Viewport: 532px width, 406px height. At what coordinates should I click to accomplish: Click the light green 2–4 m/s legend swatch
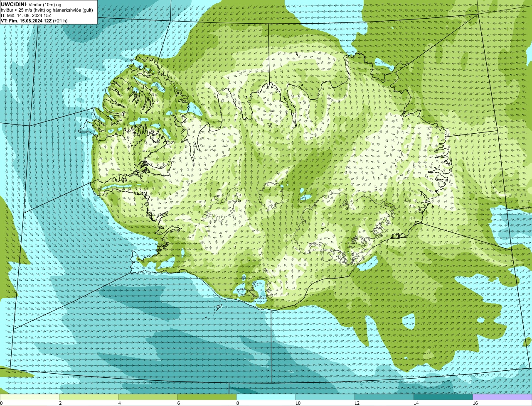(x=89, y=397)
